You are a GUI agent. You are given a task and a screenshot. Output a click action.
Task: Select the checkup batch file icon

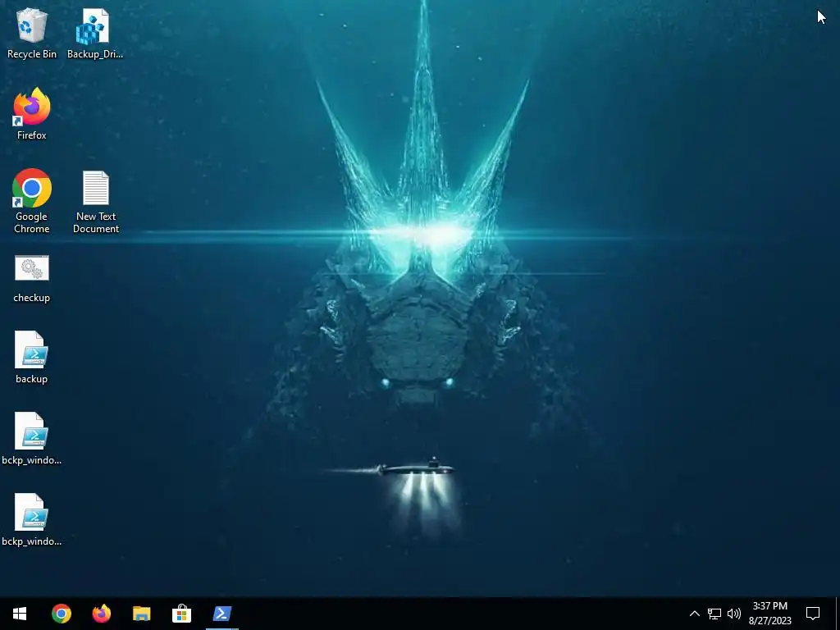32,279
